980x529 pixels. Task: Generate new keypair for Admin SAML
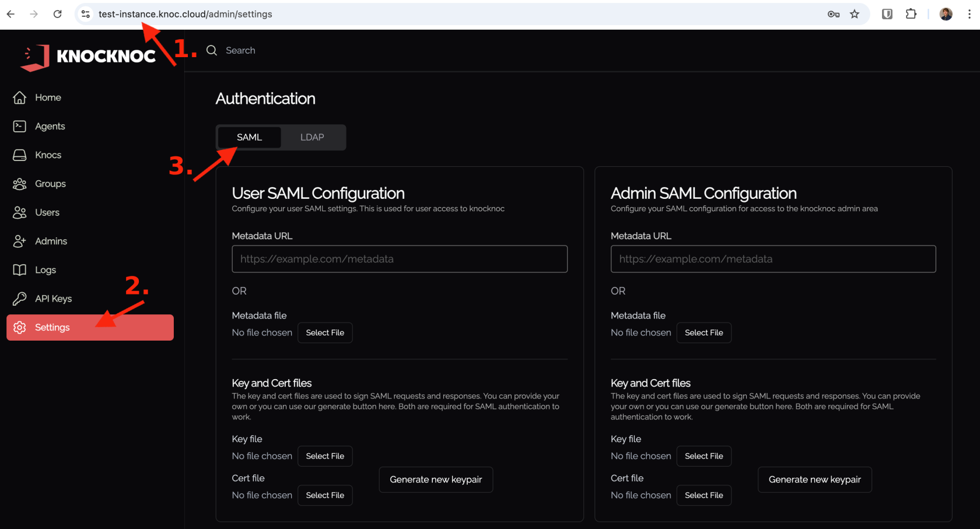click(x=814, y=479)
